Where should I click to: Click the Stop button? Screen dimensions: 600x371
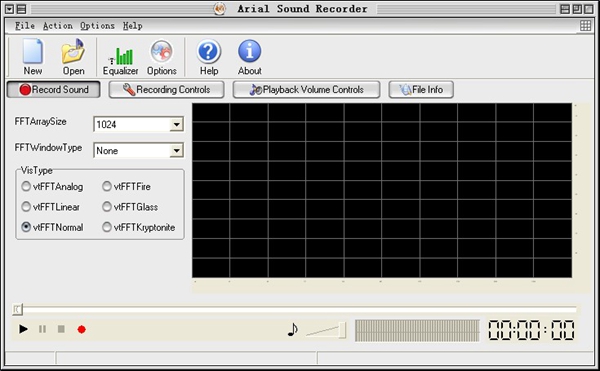[x=61, y=329]
